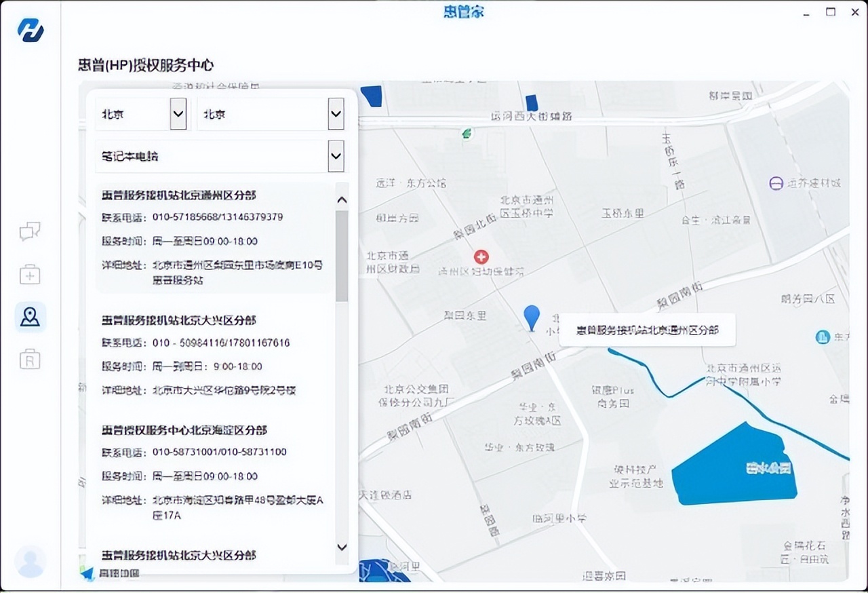Expand the 笔记本电脑 product type dropdown
The image size is (868, 593).
[220, 156]
